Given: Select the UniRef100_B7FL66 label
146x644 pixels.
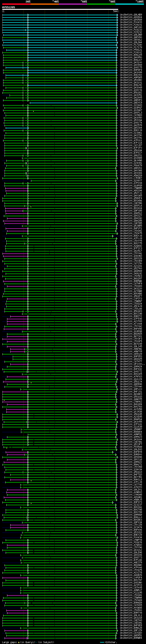Looking at the screenshot, I should 131,560.
